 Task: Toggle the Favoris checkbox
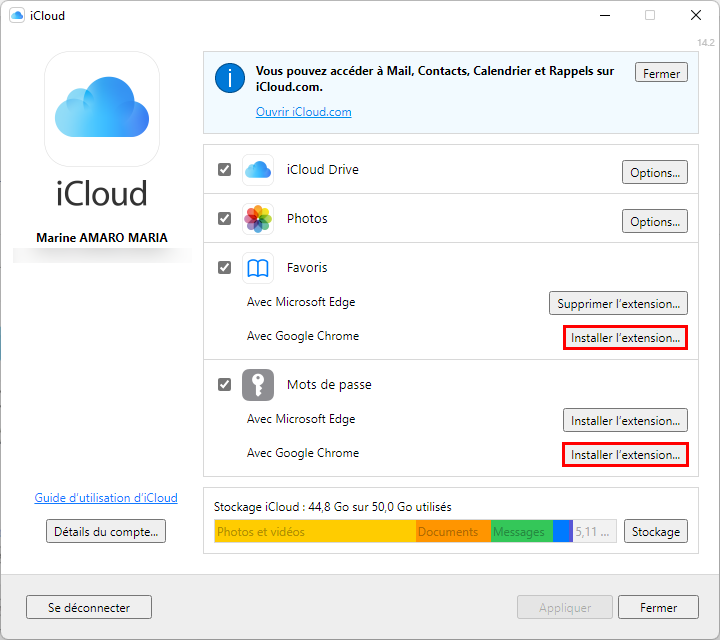point(225,268)
